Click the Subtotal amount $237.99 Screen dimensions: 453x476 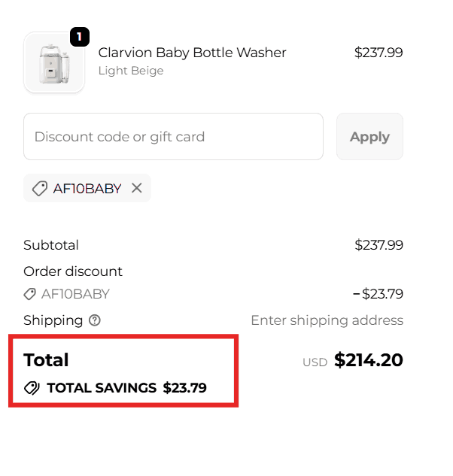pos(379,245)
